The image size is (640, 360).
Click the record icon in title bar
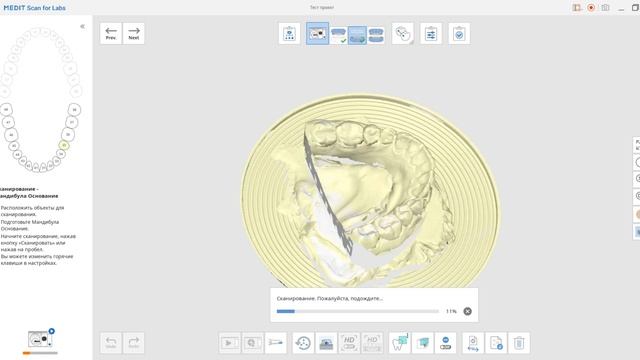click(x=591, y=8)
